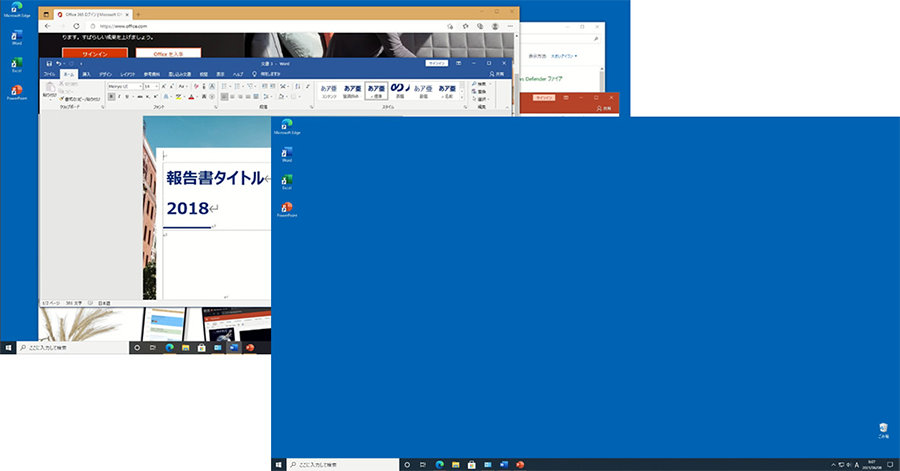Toggle Underline formatting in Word
Viewport: 900px width, 471px height.
pyautogui.click(x=127, y=97)
